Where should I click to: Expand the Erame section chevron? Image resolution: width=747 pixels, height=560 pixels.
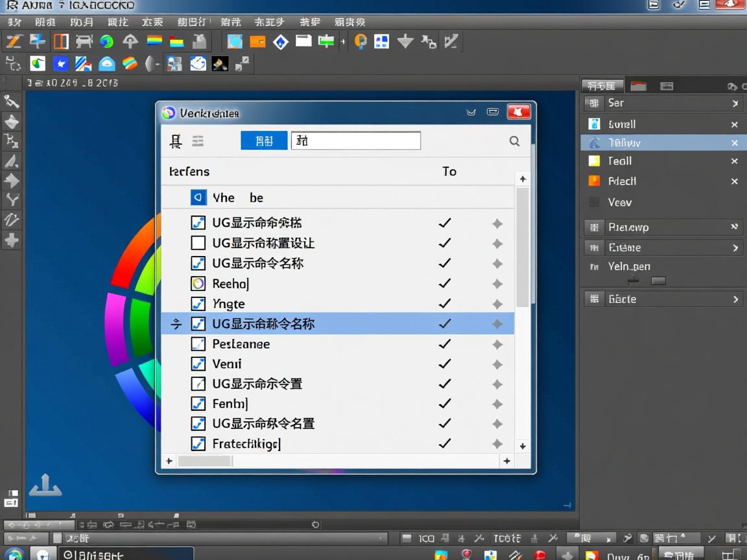click(x=735, y=248)
